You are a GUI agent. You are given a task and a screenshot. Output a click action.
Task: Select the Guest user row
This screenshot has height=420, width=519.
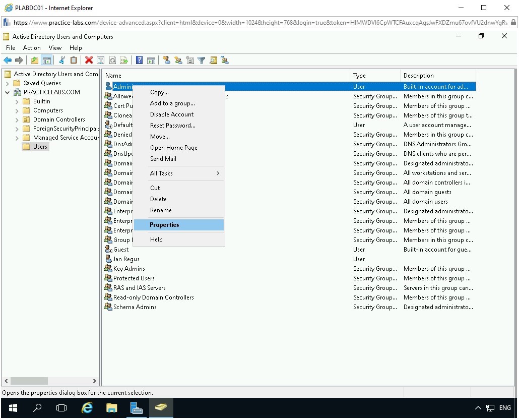pyautogui.click(x=290, y=250)
